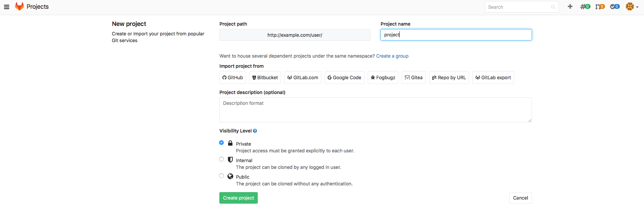The image size is (644, 209).
Task: Import project from Bitbucket
Action: (265, 78)
